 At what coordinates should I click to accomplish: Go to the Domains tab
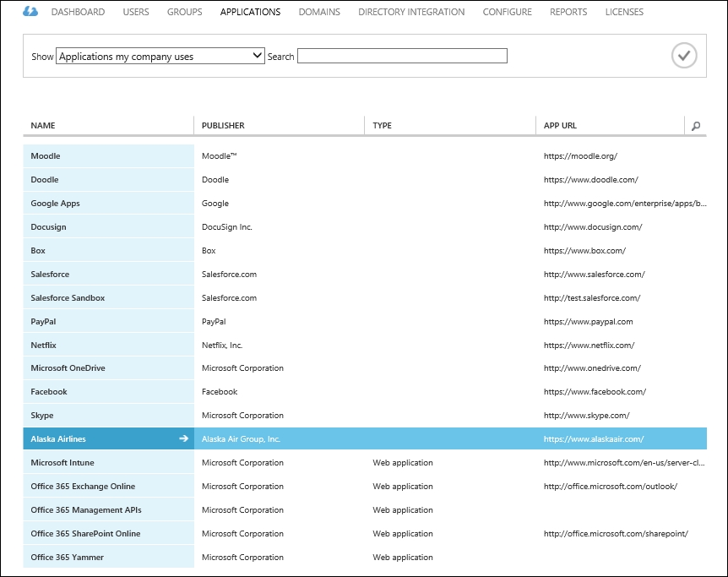click(x=319, y=12)
